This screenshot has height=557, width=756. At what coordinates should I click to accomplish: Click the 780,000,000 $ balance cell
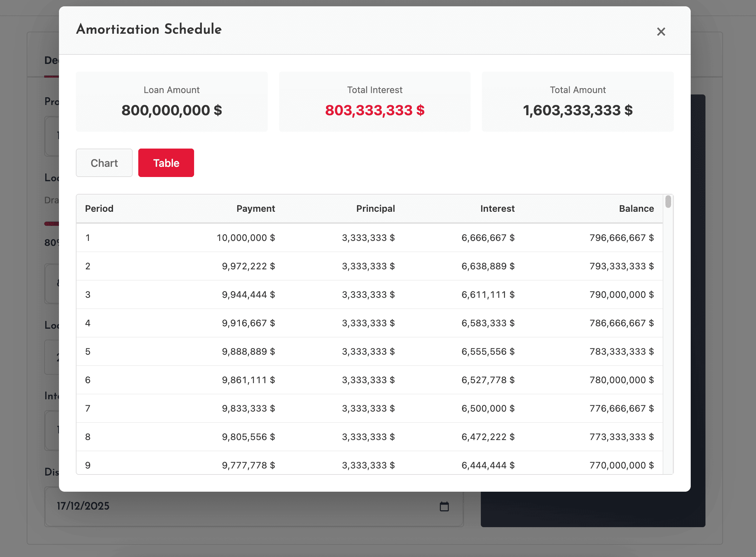[621, 380]
